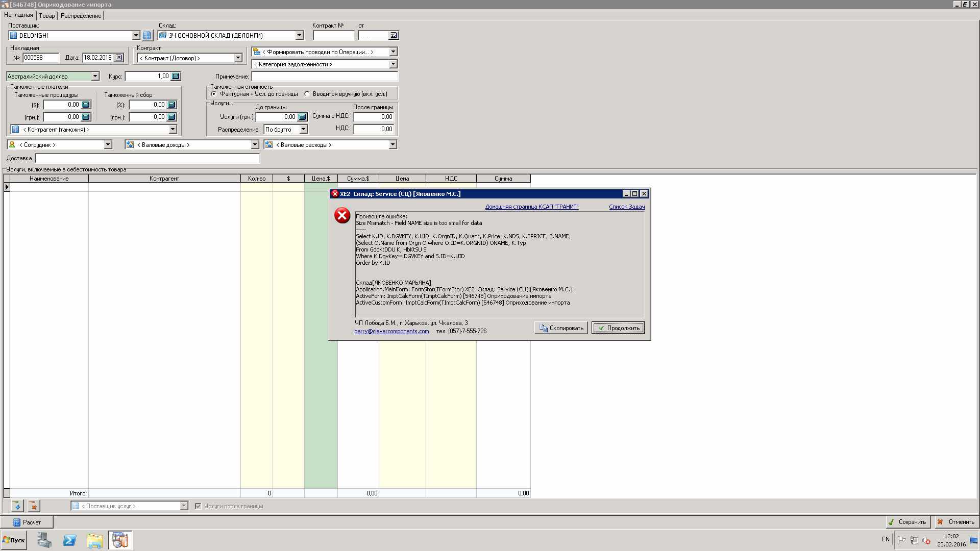
Task: Click delete row icon below table
Action: point(33,506)
